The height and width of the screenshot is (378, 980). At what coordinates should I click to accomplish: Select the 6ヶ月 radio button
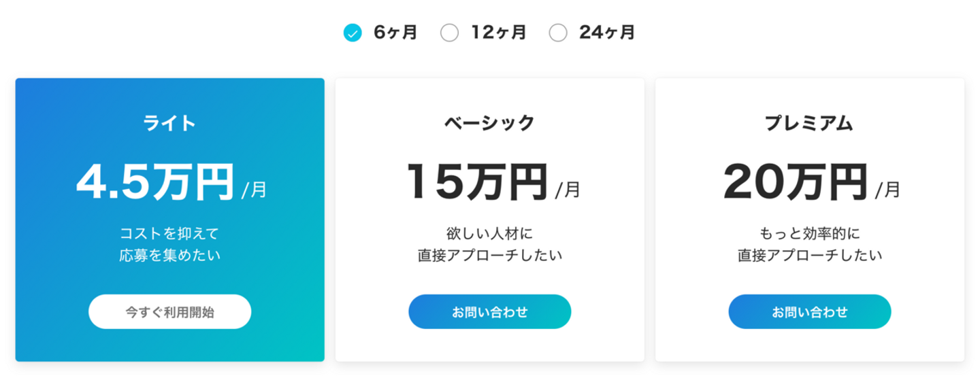coord(353,33)
